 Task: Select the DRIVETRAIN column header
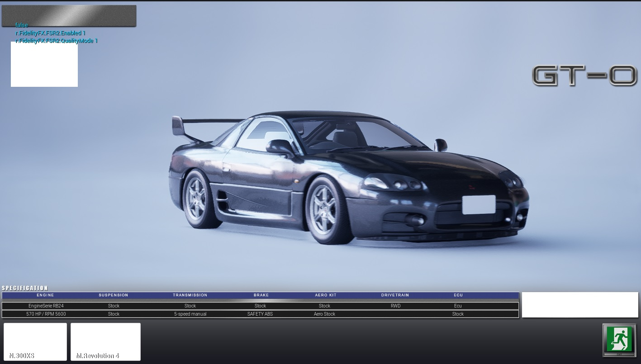click(395, 295)
